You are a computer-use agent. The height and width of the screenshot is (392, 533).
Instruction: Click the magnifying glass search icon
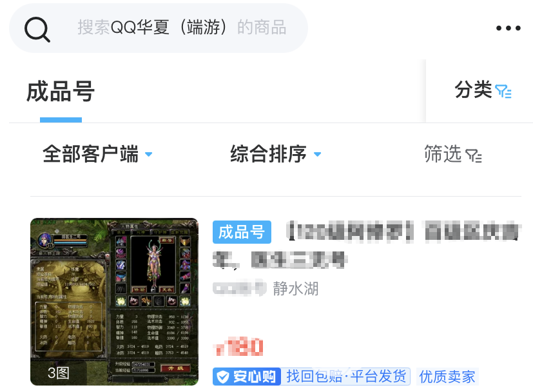pos(37,29)
